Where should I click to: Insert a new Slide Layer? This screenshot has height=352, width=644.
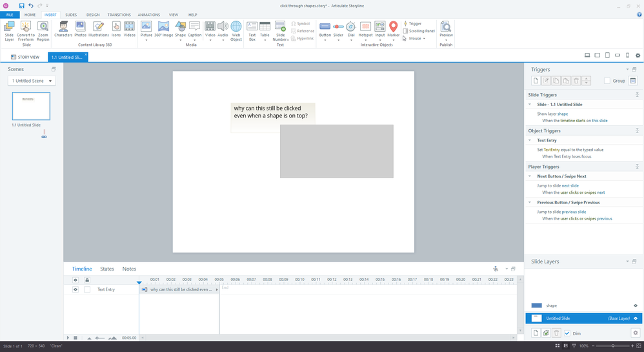[9, 30]
